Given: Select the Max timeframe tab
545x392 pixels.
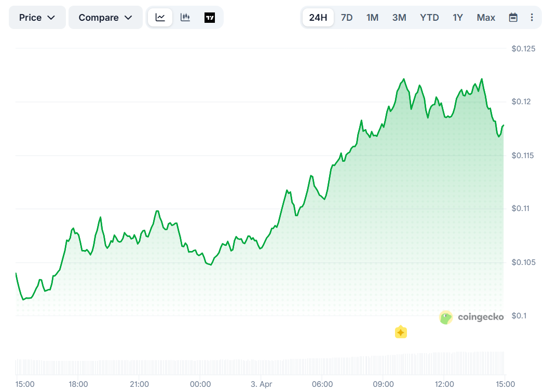Looking at the screenshot, I should point(486,17).
